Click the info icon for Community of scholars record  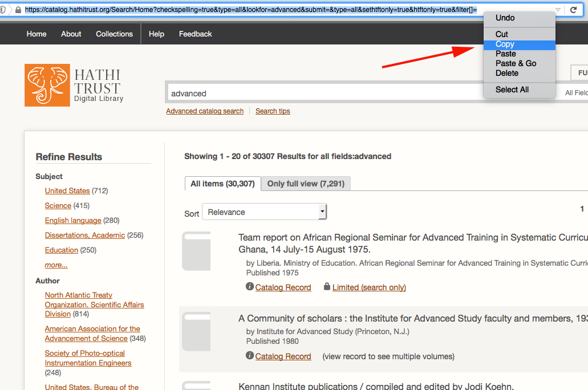point(250,355)
